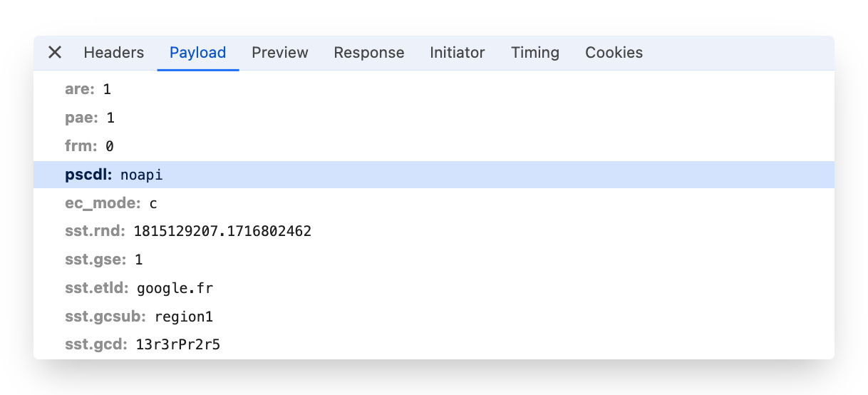View the Timing tab
Image resolution: width=868 pixels, height=395 pixels.
(x=534, y=53)
